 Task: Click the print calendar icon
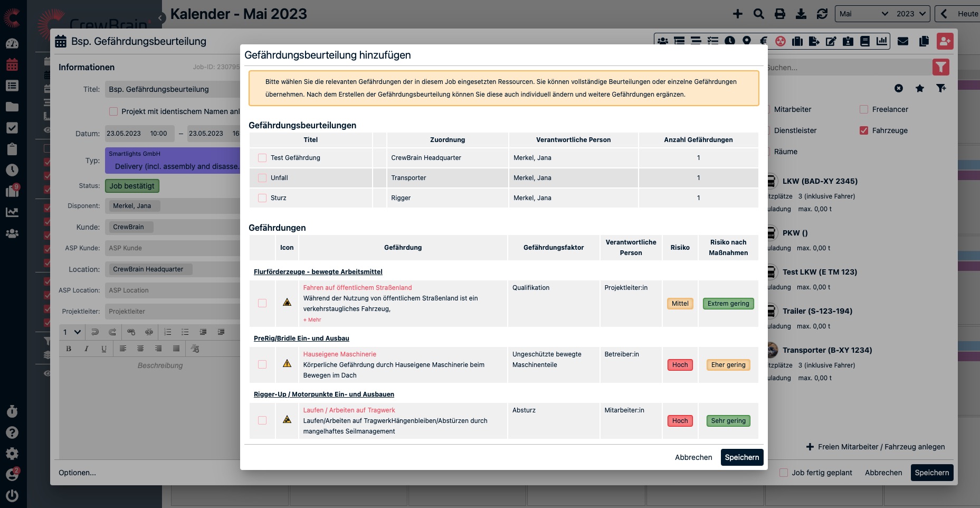pos(779,14)
